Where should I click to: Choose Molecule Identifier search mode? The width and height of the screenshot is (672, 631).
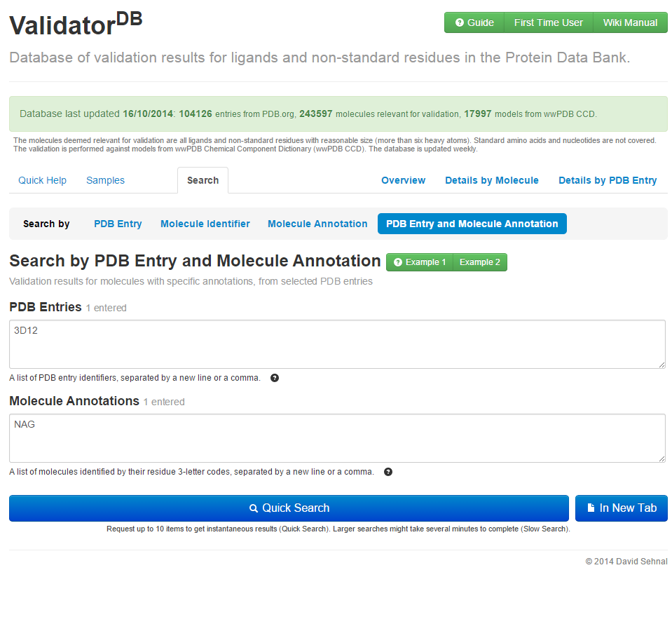click(x=205, y=224)
